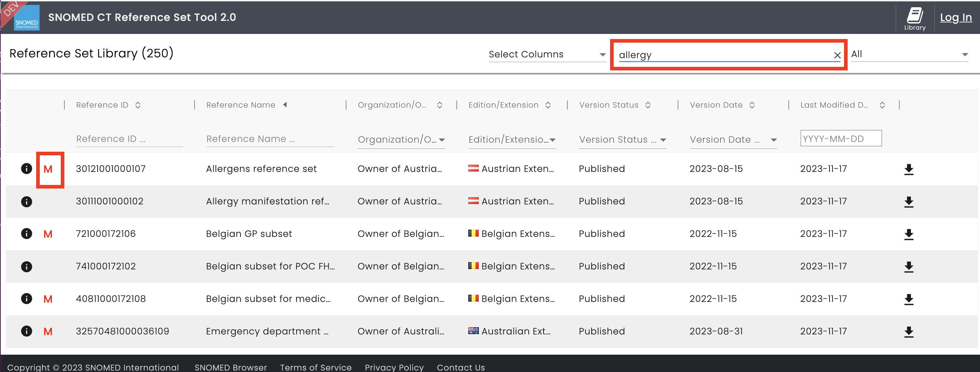Open SNOMED Browser footer link
Image resolution: width=980 pixels, height=372 pixels.
pos(231,367)
